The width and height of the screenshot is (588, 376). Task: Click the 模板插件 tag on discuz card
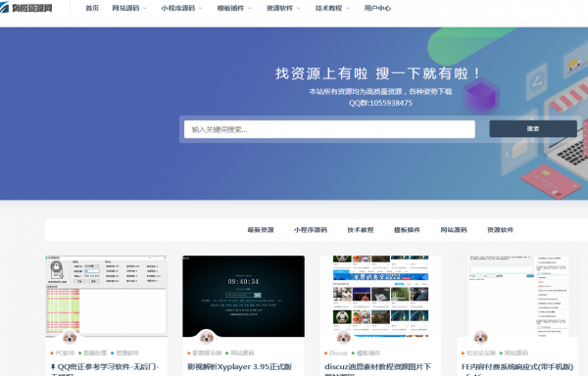(368, 352)
